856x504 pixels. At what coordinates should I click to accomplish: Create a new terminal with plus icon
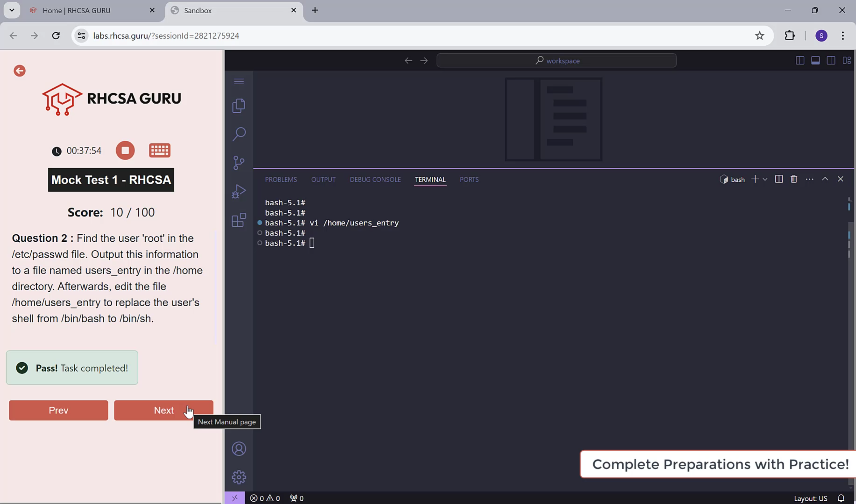[x=755, y=179]
